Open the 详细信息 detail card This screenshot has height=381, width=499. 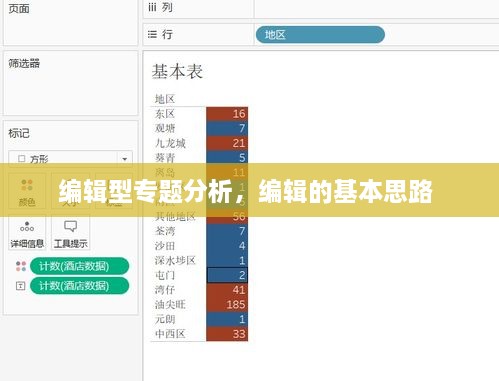[x=27, y=234]
